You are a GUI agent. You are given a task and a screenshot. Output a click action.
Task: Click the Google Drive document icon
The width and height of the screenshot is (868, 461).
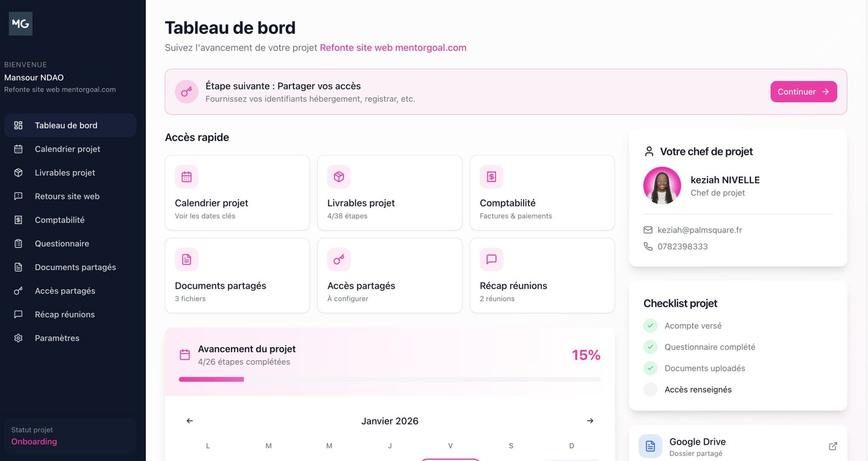(x=650, y=446)
